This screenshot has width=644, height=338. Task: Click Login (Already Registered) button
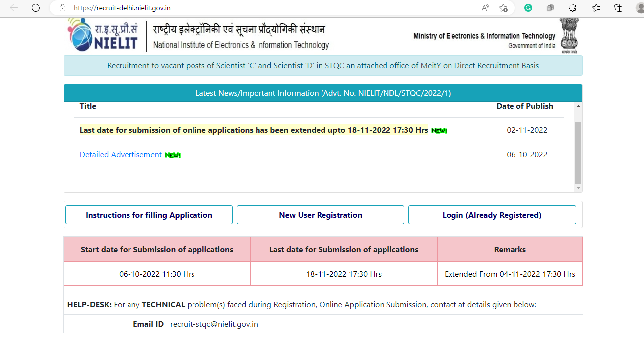point(492,215)
